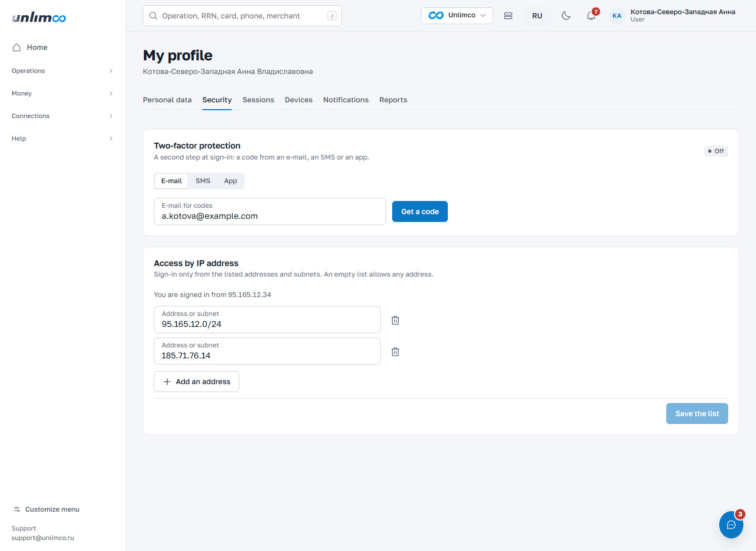This screenshot has height=551, width=756.
Task: Click Add an address button
Action: (x=196, y=382)
